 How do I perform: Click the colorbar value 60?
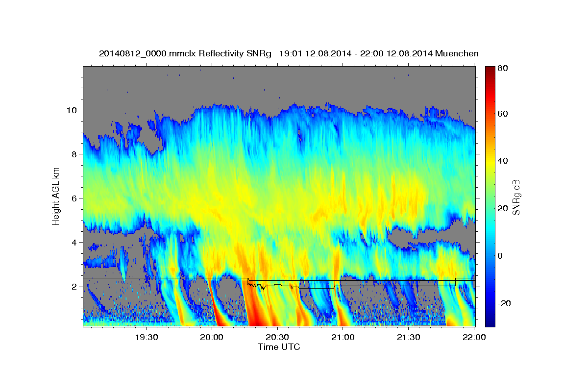pyautogui.click(x=503, y=114)
